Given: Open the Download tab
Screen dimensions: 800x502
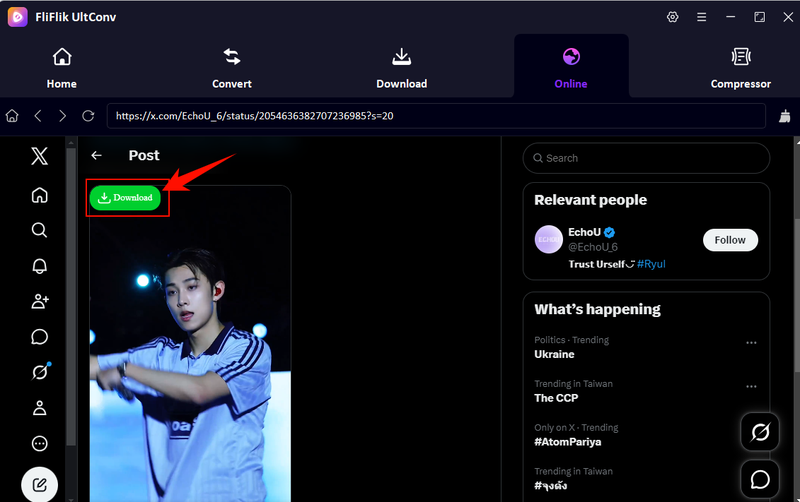Looking at the screenshot, I should click(402, 68).
